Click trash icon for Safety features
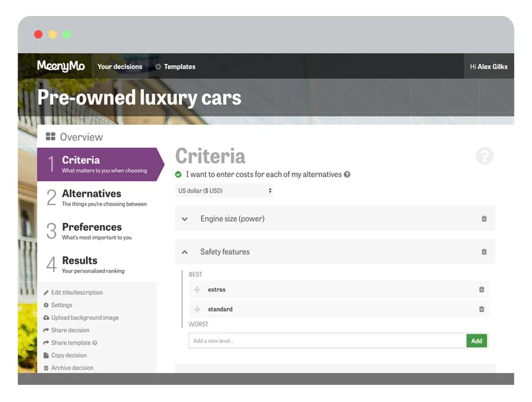Viewport: 532px width, 402px height. [484, 252]
